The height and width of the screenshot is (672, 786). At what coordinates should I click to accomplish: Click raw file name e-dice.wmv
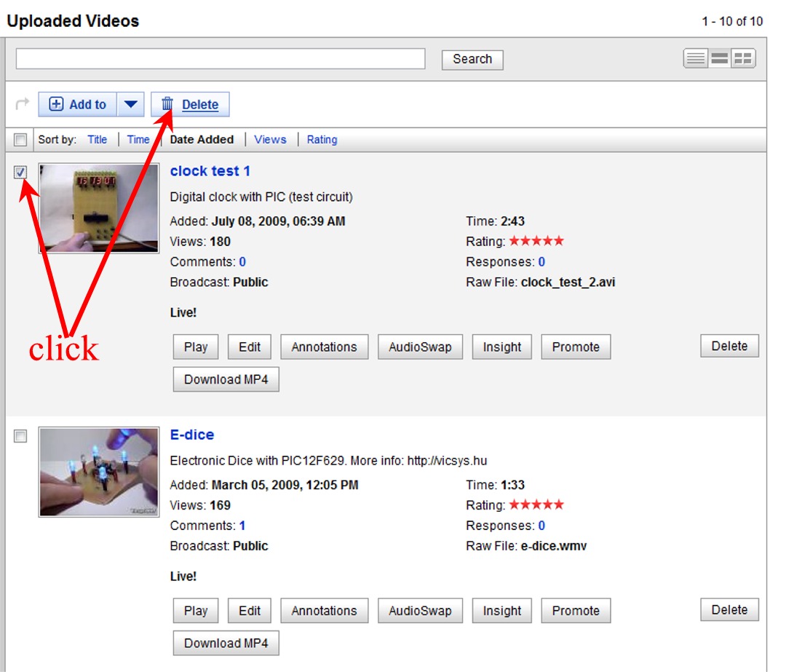554,546
